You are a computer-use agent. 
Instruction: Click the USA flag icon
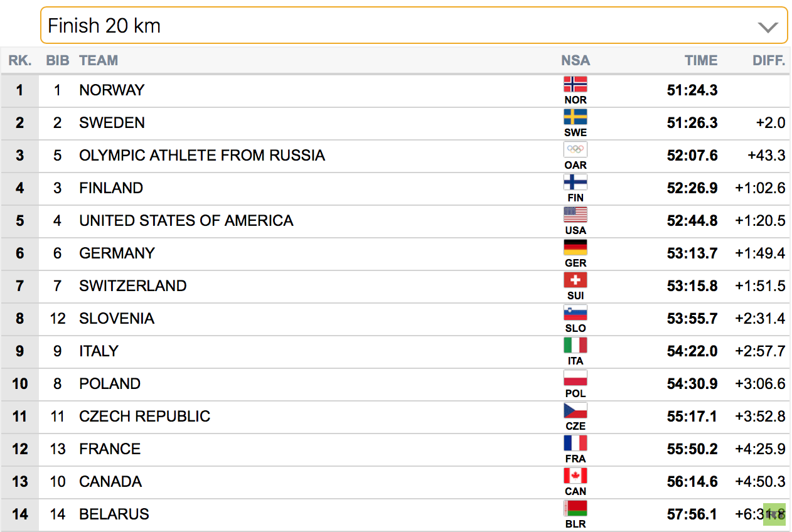point(575,215)
